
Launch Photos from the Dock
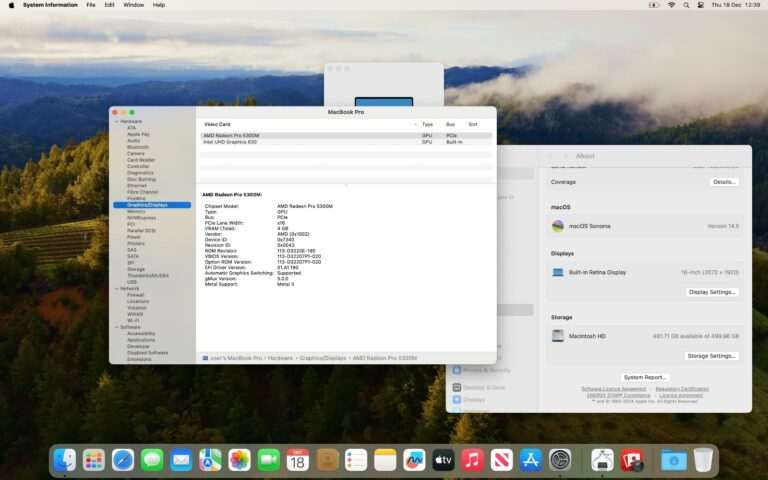pos(240,460)
